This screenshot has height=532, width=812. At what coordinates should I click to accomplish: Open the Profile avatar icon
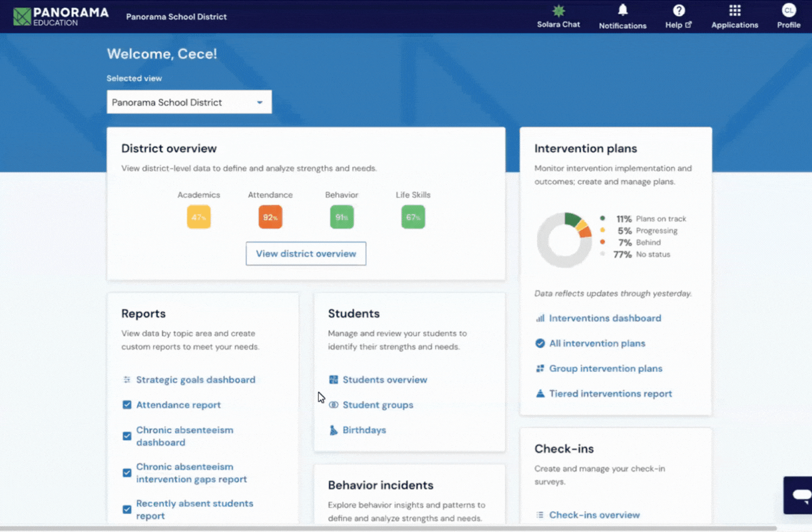[789, 10]
